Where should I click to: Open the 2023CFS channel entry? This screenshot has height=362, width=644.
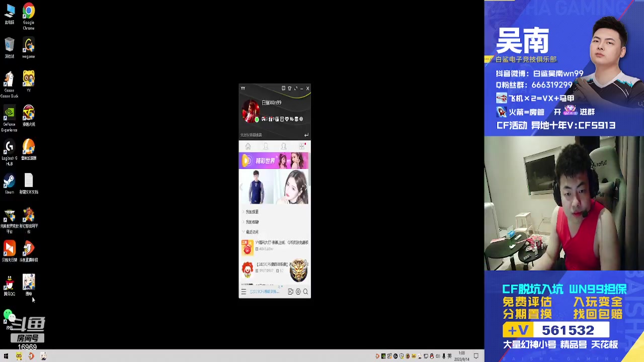(275, 268)
